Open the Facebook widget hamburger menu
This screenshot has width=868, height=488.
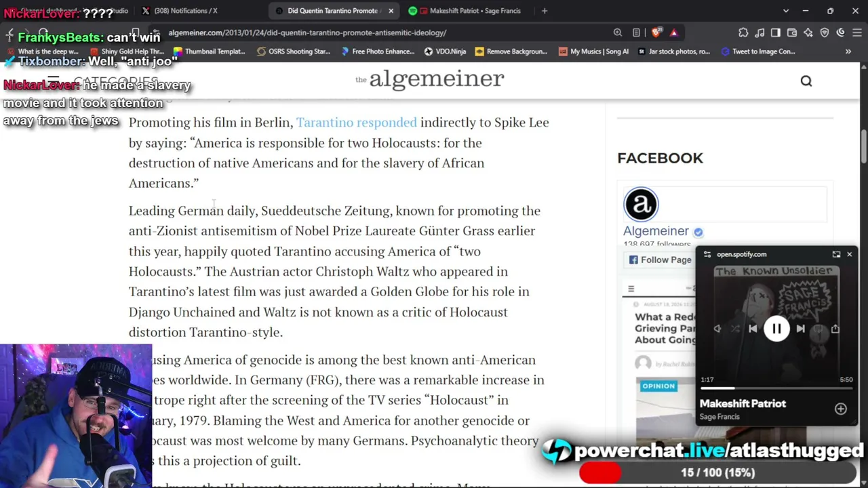(x=631, y=289)
